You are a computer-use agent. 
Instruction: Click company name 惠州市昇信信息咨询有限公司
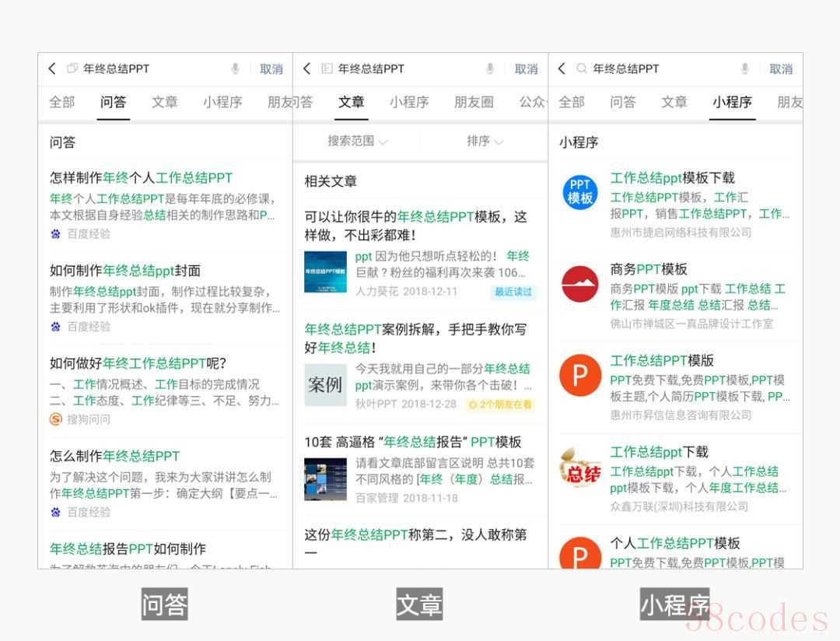tap(681, 415)
